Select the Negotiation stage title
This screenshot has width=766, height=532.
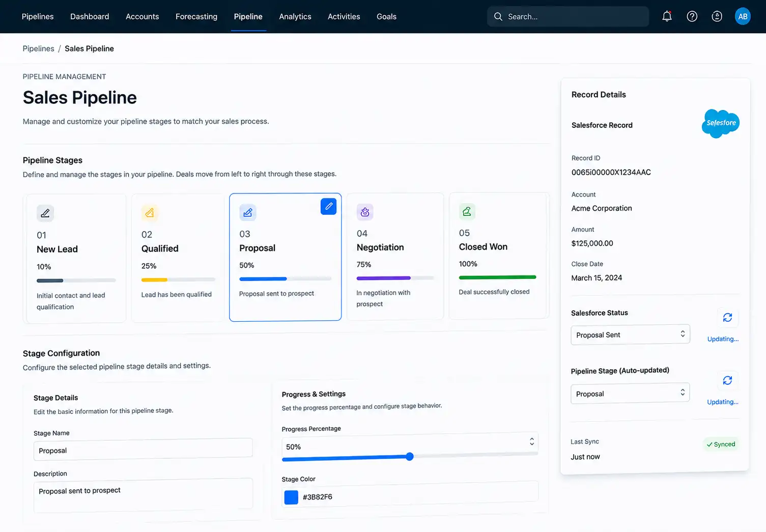(x=380, y=247)
